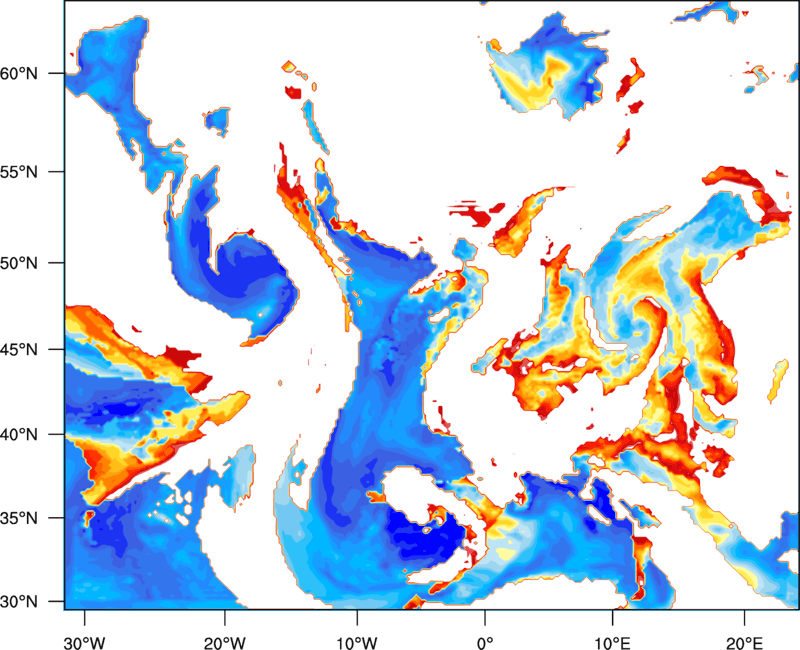The width and height of the screenshot is (800, 650).
Task: Click the 35°N latitude label
Action: click(19, 518)
